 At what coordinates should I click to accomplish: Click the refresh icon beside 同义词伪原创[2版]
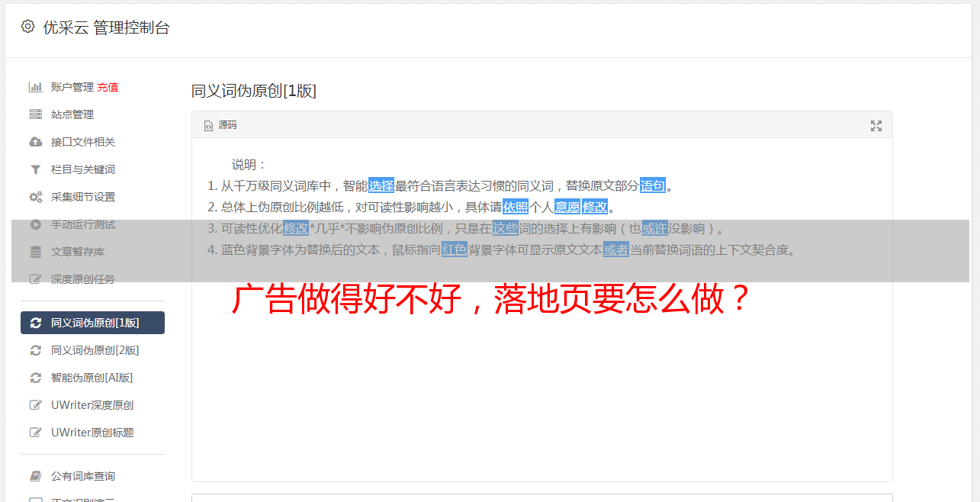(35, 350)
